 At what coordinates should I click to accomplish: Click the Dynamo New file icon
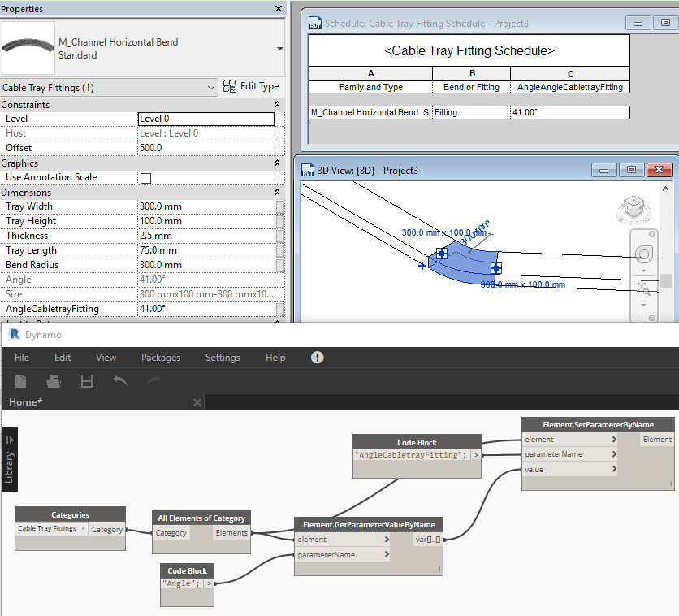[x=21, y=381]
